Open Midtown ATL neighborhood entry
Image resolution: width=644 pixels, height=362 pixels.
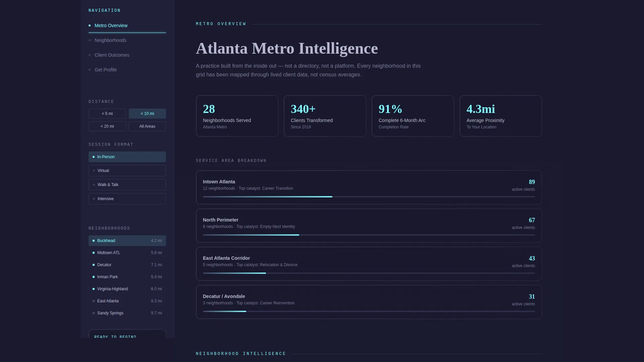point(127,253)
